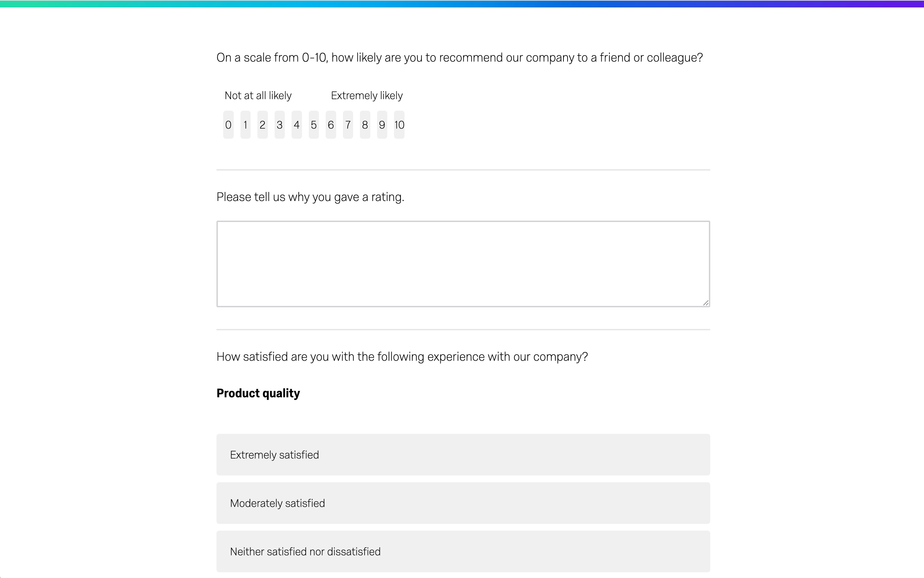Click the Extremely likely label
Screen dimensions: 924x578
[366, 95]
